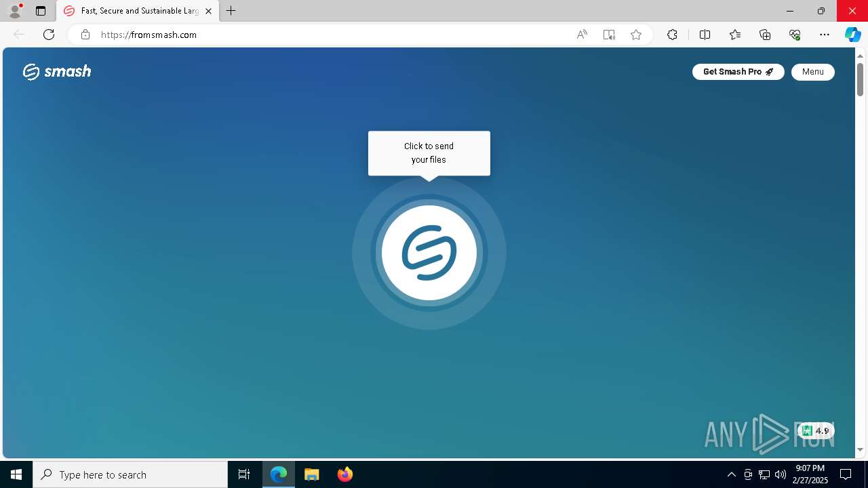Open the tab actions menu icon
Image resolution: width=868 pixels, height=488 pixels.
click(x=41, y=11)
